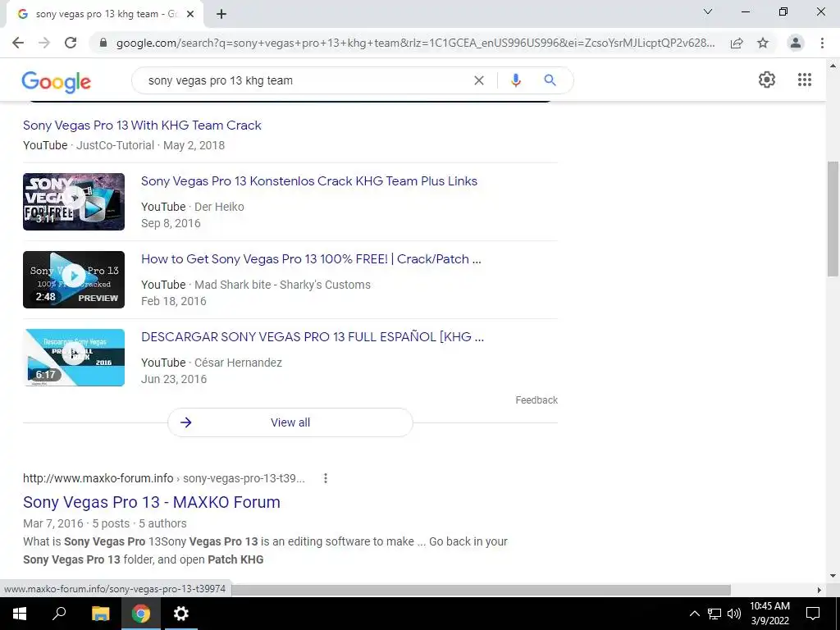840x630 pixels.
Task: Open Sony Vegas Pro 13 - MAXKO Forum
Action: [152, 503]
